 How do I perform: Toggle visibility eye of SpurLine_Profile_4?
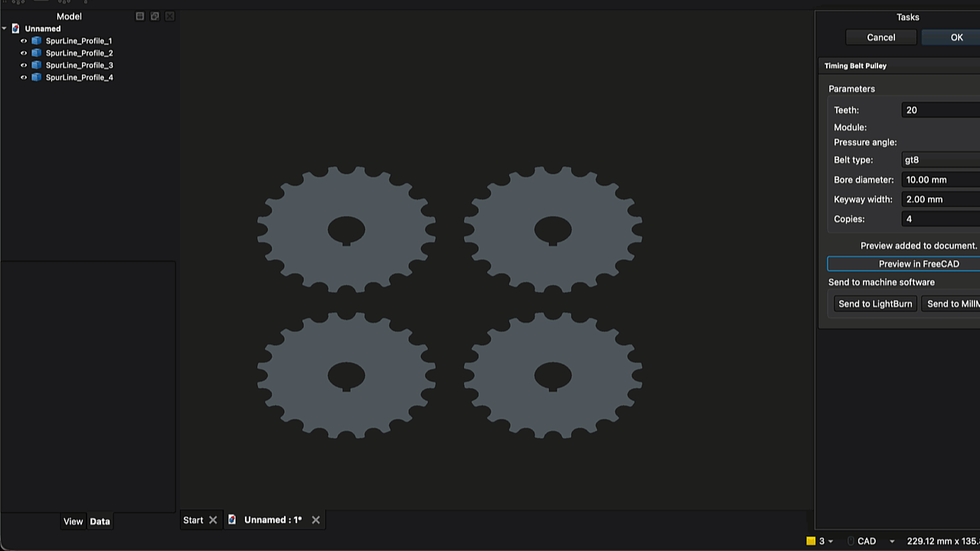tap(24, 77)
